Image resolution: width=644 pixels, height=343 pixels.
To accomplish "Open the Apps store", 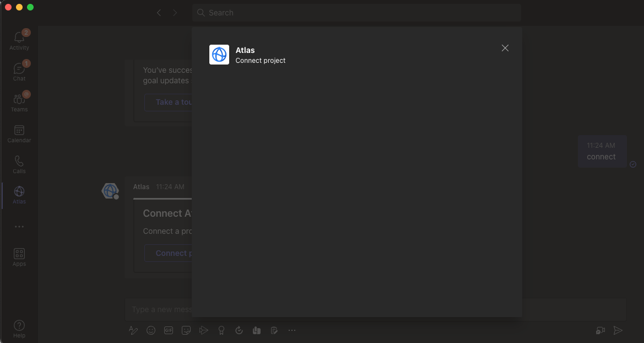I will pyautogui.click(x=19, y=258).
